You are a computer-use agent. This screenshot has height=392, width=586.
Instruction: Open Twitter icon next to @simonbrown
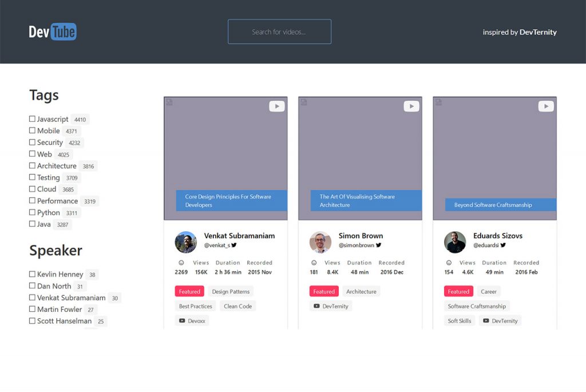(x=378, y=245)
